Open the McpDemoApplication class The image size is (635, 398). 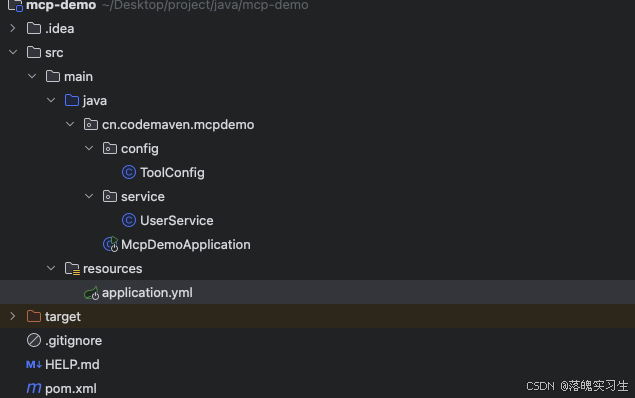[185, 245]
